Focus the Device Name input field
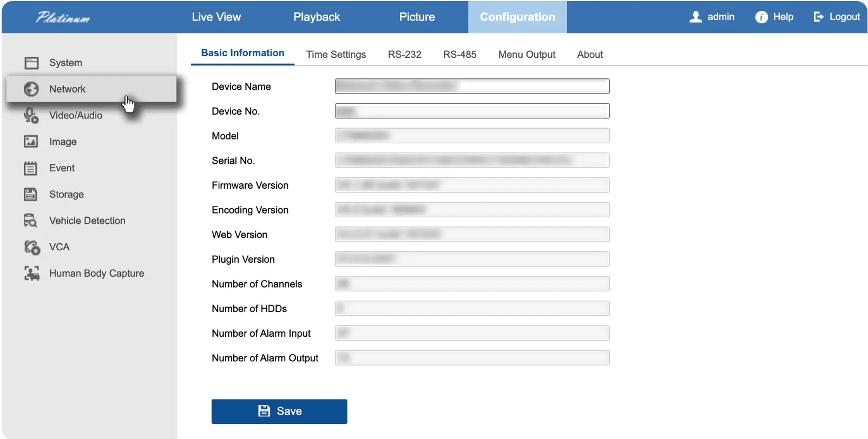 [x=472, y=87]
